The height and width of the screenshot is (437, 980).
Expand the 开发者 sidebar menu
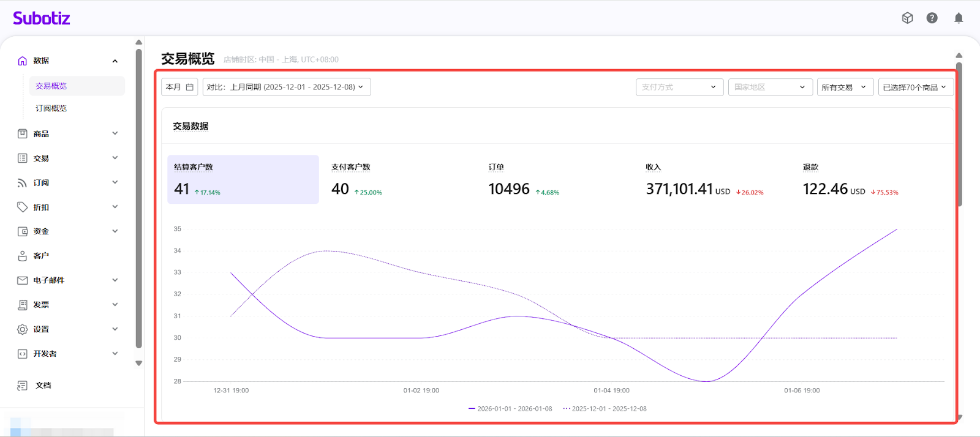click(x=115, y=354)
